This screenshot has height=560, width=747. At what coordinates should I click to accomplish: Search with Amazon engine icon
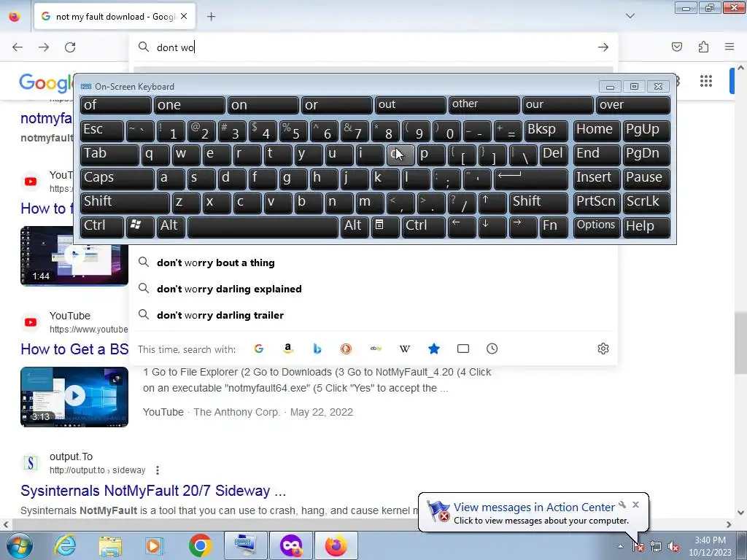pyautogui.click(x=287, y=349)
